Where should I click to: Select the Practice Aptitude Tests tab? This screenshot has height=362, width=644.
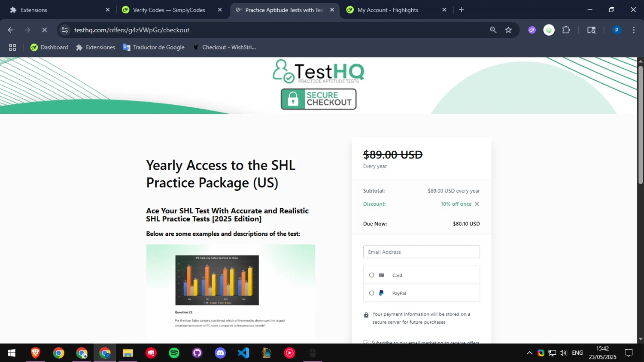click(x=284, y=10)
